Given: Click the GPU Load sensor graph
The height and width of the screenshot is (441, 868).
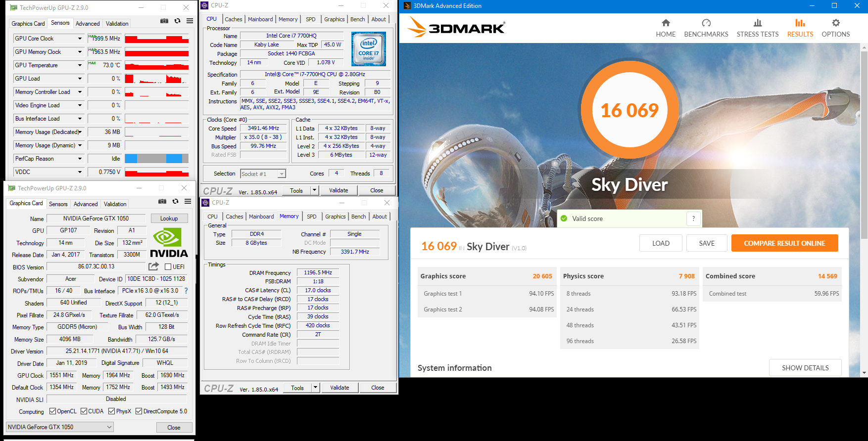Looking at the screenshot, I should (156, 79).
